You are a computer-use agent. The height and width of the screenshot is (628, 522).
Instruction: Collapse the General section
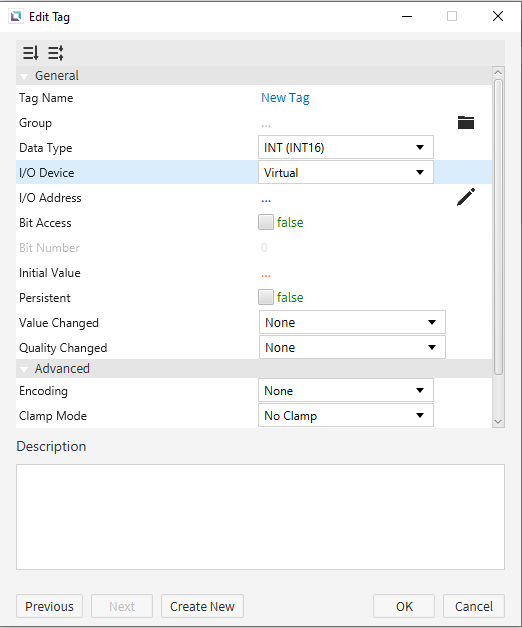point(24,76)
